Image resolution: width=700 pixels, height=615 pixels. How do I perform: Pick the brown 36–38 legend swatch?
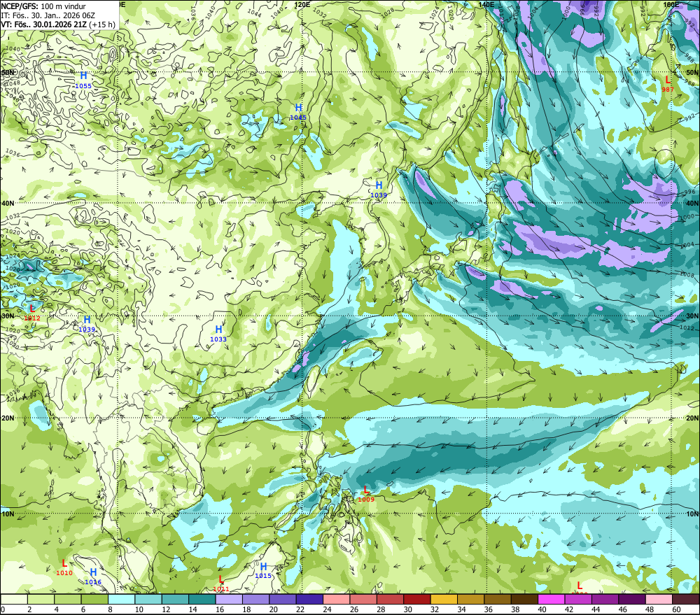click(497, 599)
